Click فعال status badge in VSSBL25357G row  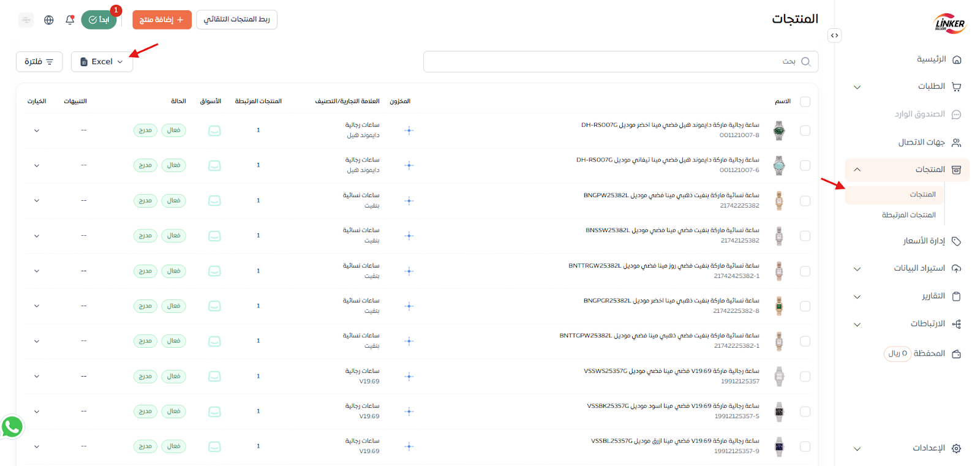(174, 446)
